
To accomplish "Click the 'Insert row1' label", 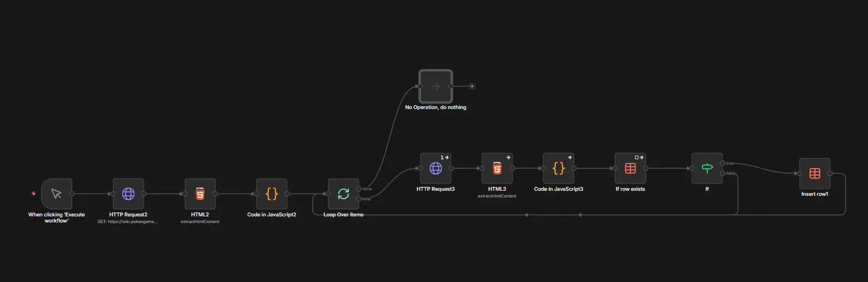I will (815, 194).
